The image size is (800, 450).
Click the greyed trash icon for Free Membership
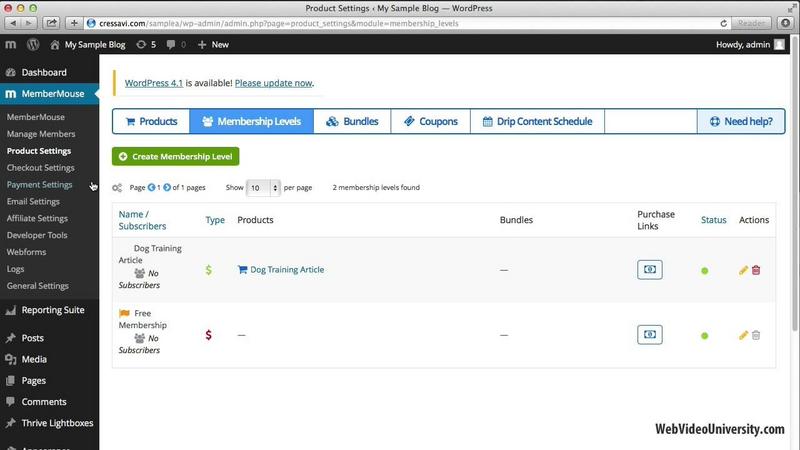click(x=756, y=335)
